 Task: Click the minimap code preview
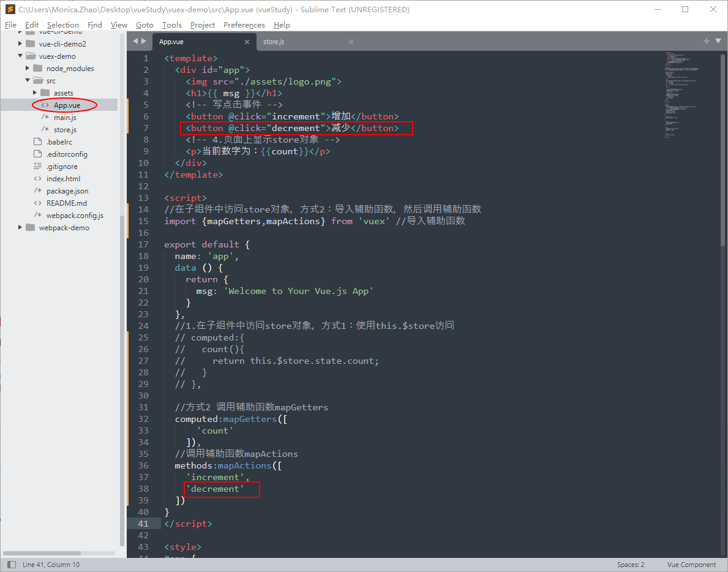(680, 95)
